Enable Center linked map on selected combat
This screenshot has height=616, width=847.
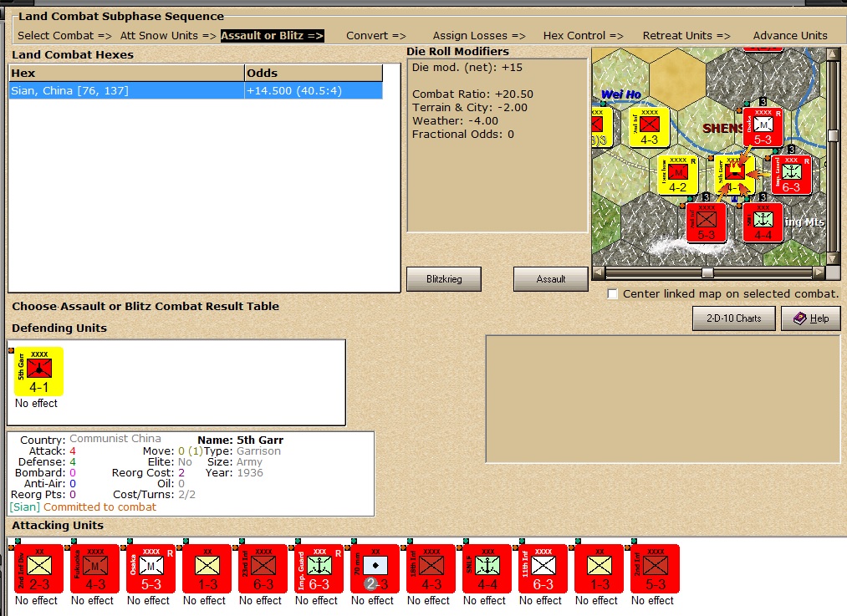613,294
